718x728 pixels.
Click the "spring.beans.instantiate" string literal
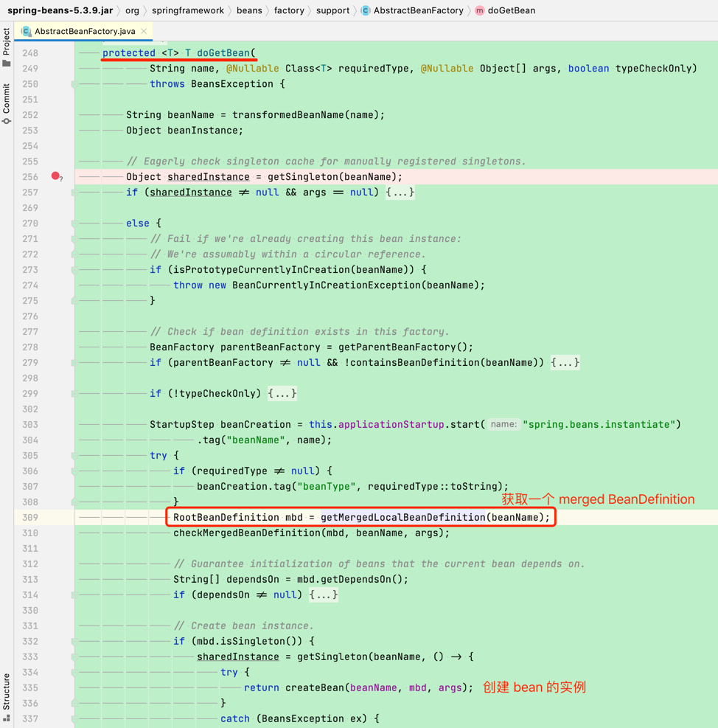(x=599, y=424)
